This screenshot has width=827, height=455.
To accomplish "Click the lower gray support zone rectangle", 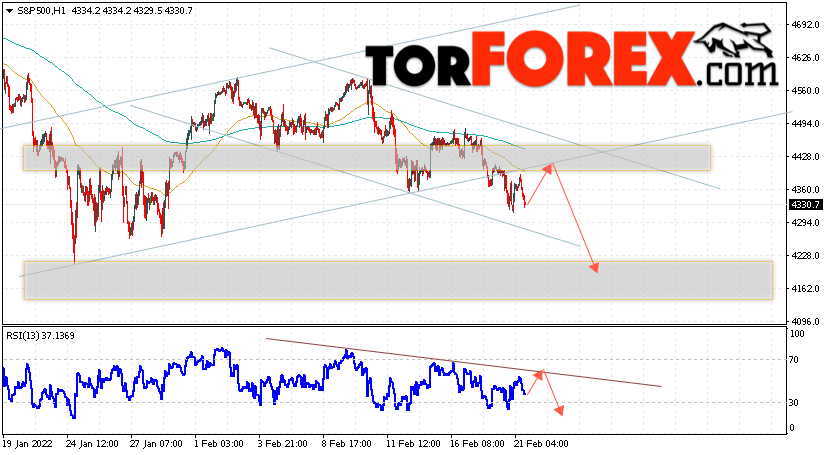I will pyautogui.click(x=398, y=280).
